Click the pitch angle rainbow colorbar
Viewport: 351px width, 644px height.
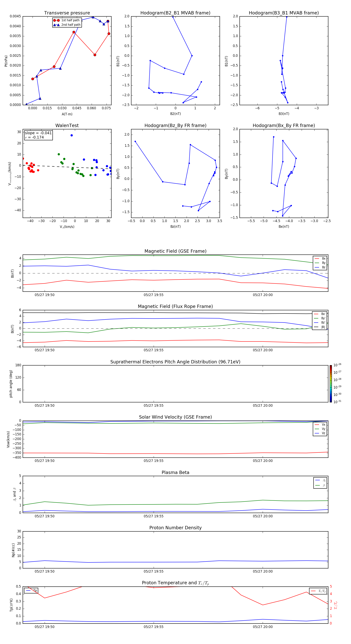pyautogui.click(x=331, y=384)
